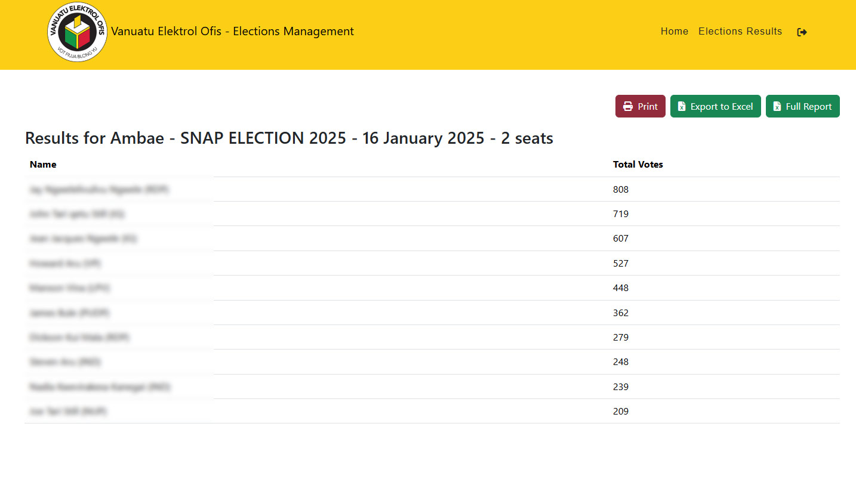
Task: Click the 279 vote total
Action: [x=620, y=338]
